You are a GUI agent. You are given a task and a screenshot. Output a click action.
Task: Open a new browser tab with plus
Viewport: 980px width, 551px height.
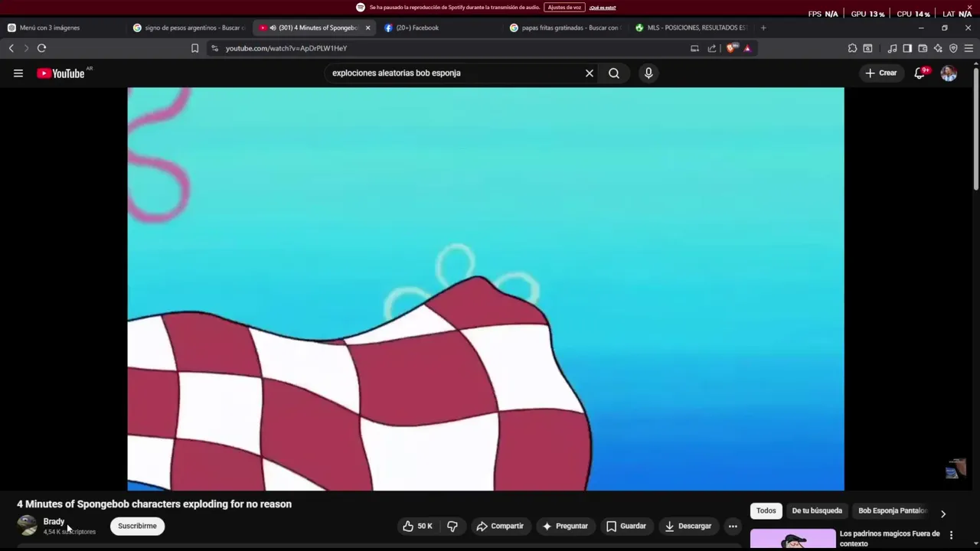763,28
